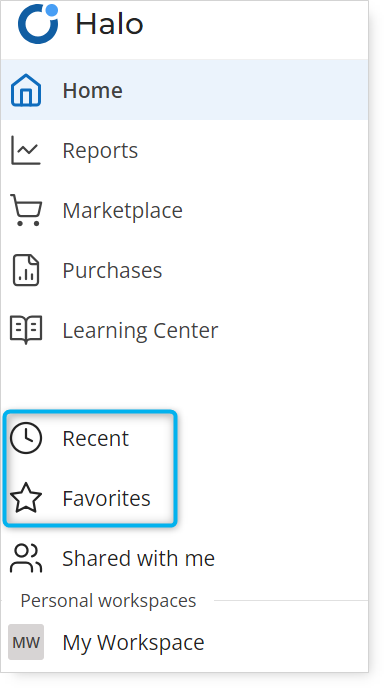384x688 pixels.
Task: Select the Home menu label
Action: (x=93, y=90)
